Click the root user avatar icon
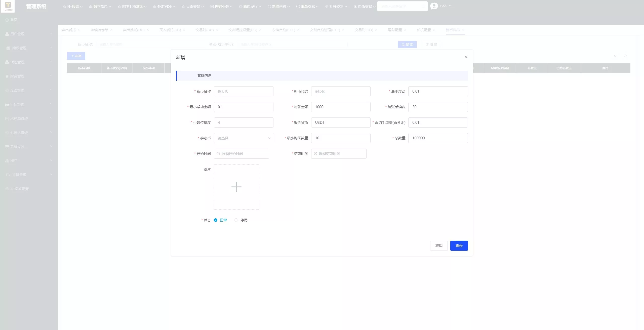The image size is (644, 330). tap(434, 6)
